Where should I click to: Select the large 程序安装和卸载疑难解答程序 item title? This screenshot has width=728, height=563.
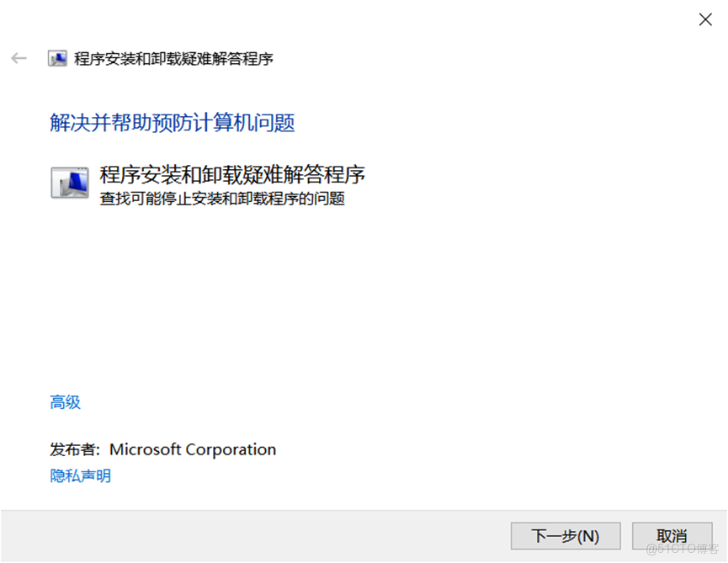[x=232, y=175]
